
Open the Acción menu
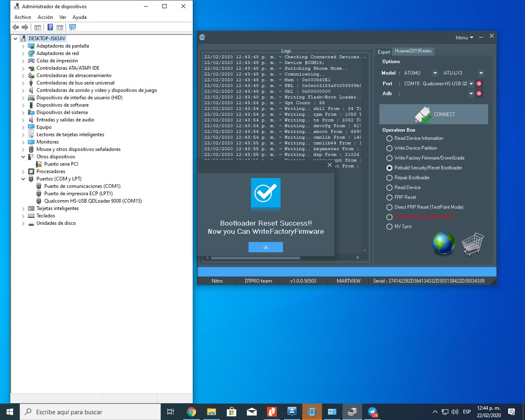pos(45,17)
